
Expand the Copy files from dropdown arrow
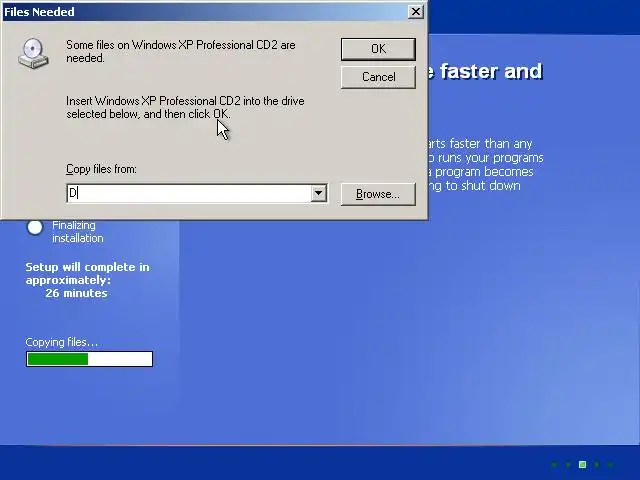click(318, 193)
